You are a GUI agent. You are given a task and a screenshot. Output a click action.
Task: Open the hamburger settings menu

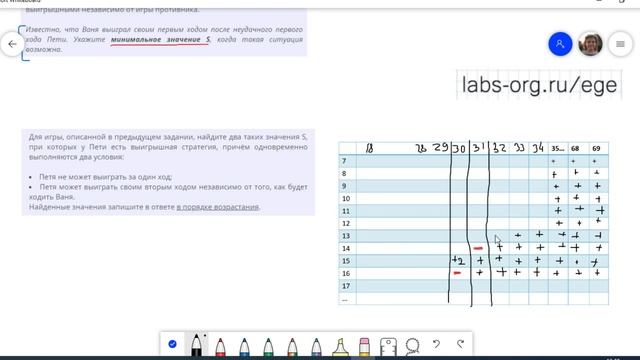(620, 44)
